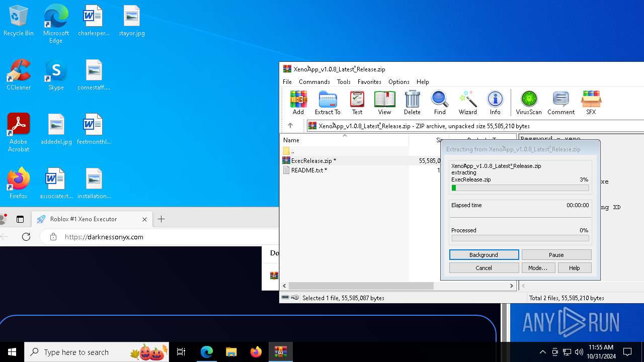This screenshot has width=644, height=362.
Task: Click the Find magnifier icon
Action: pos(440,103)
